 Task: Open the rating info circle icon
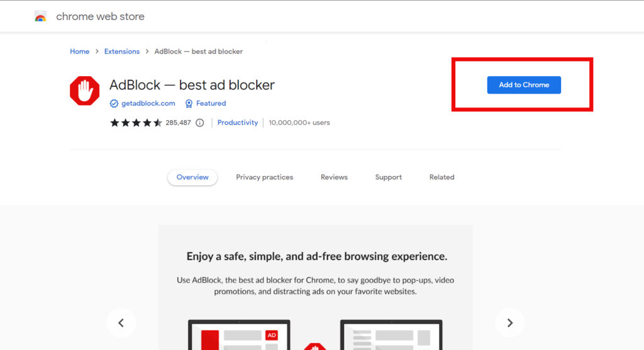(x=199, y=123)
